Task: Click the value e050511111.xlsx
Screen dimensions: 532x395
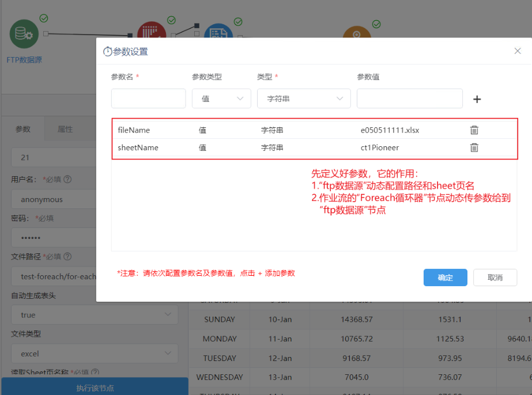Action: [x=390, y=130]
